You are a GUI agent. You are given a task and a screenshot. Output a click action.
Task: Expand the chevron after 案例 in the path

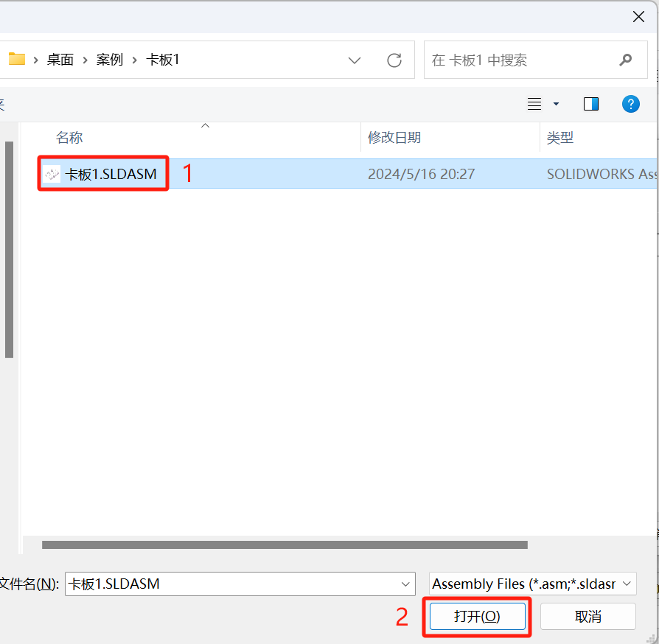[134, 60]
